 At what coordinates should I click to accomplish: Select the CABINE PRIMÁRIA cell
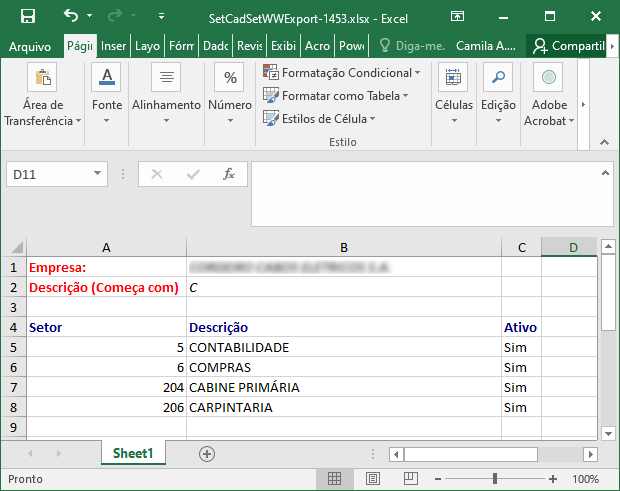tap(344, 387)
